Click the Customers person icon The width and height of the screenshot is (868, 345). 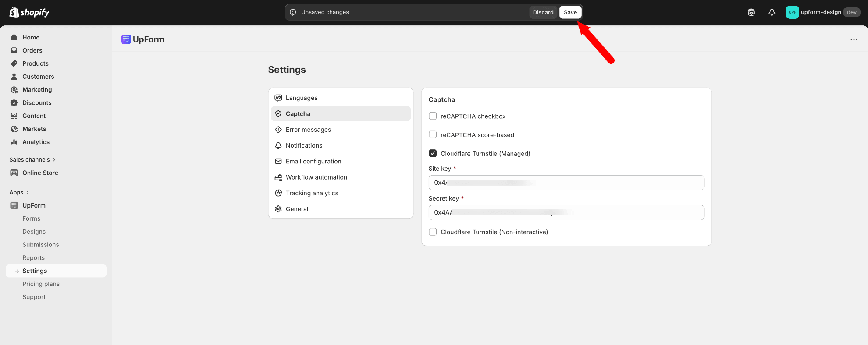click(14, 77)
